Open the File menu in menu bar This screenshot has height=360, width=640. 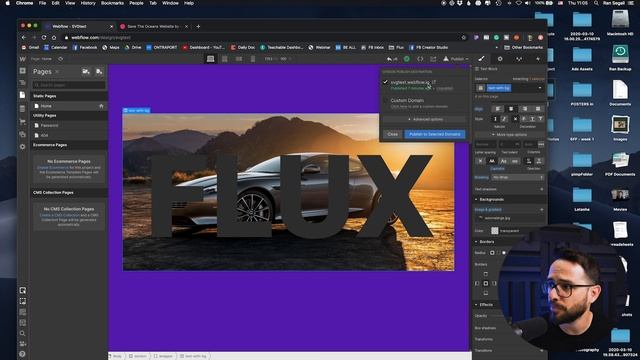pos(42,3)
